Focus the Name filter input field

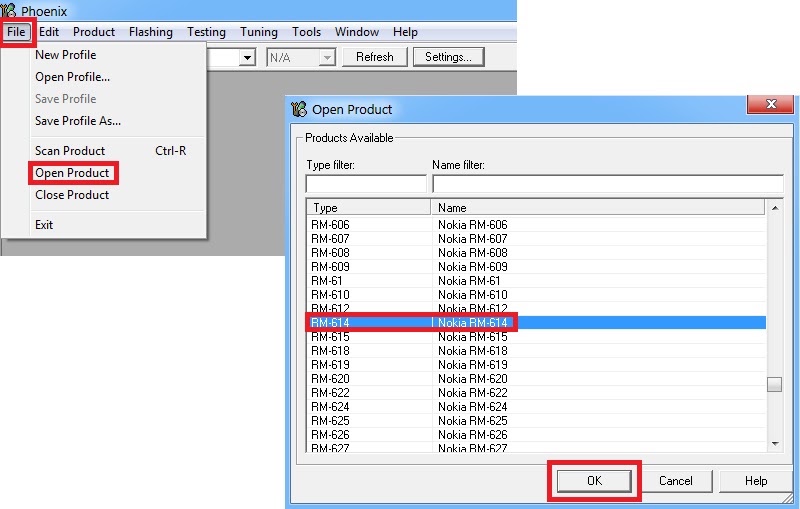coord(608,184)
